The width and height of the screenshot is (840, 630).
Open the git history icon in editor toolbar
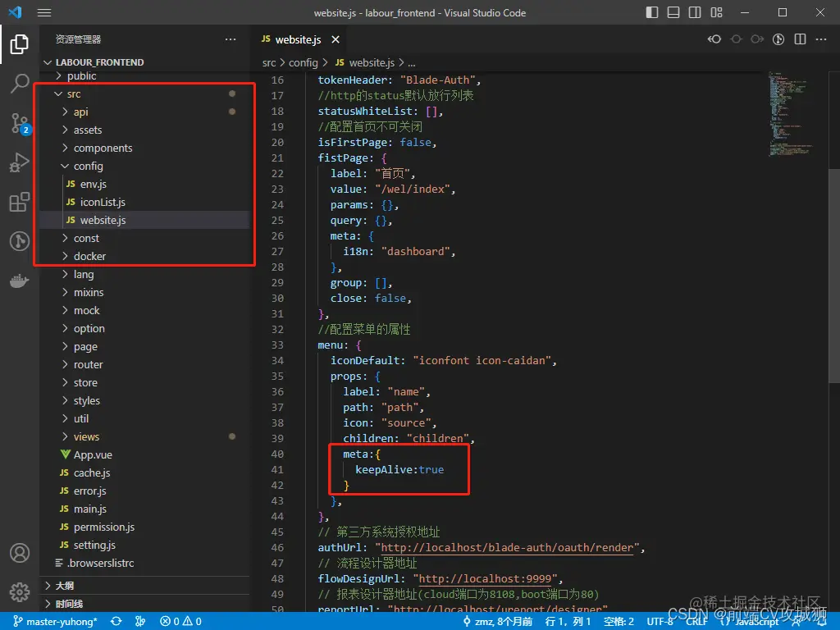coord(778,39)
